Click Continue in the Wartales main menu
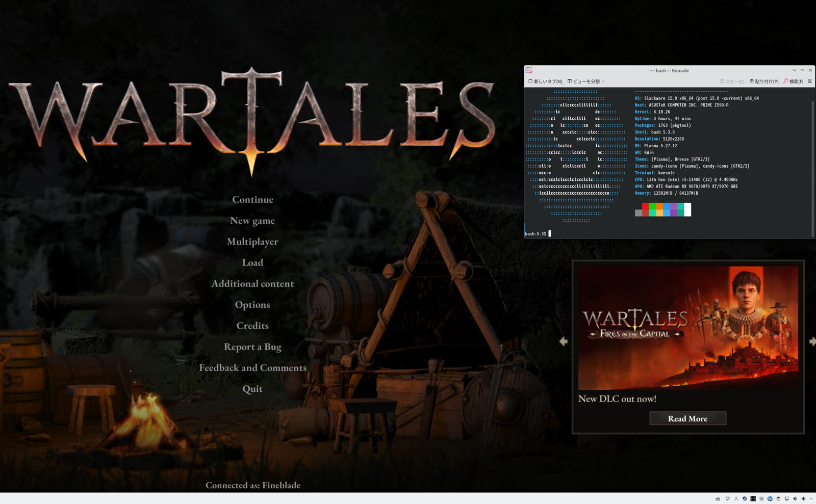The width and height of the screenshot is (816, 504). [x=252, y=199]
